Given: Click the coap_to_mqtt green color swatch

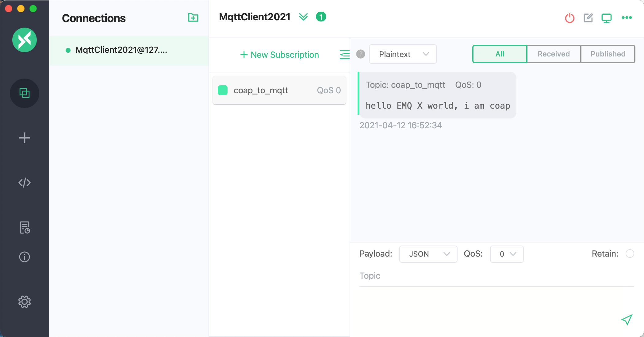Looking at the screenshot, I should pyautogui.click(x=223, y=90).
